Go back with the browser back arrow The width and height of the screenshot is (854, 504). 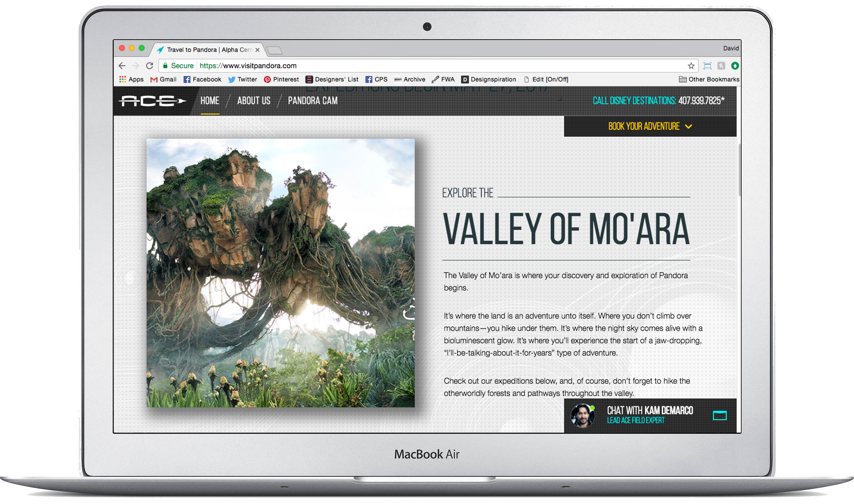point(122,66)
